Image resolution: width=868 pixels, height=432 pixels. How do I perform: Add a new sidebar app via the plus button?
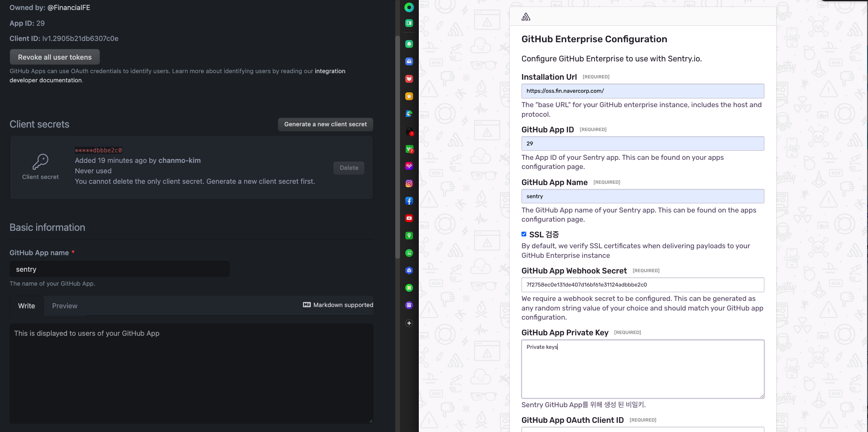pos(409,323)
